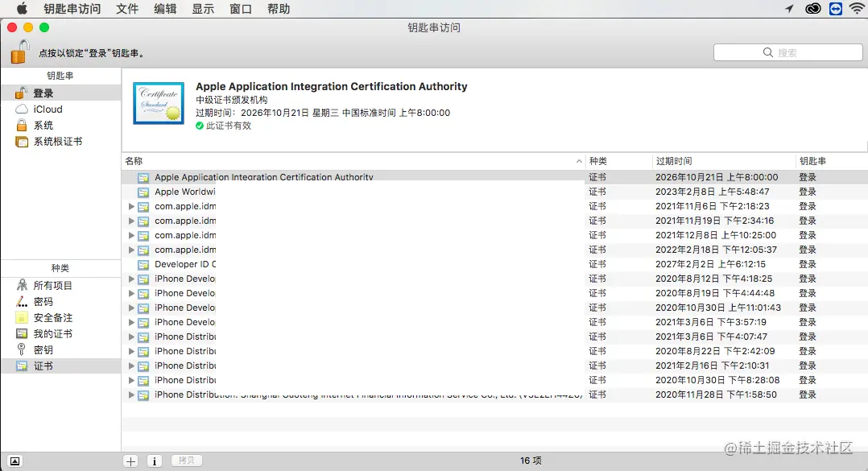Screen dimensions: 868x471
Task: Select the 登录 keychain in the sidebar
Action: click(61, 93)
